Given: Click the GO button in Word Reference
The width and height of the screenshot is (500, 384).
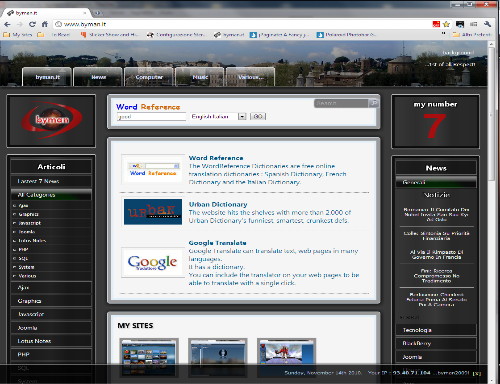Looking at the screenshot, I should click(258, 116).
